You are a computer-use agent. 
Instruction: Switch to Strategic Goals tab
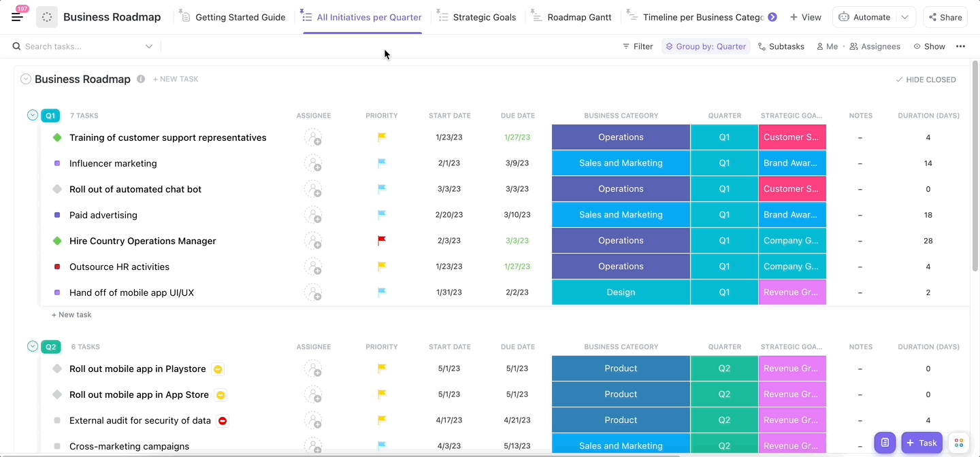click(476, 17)
